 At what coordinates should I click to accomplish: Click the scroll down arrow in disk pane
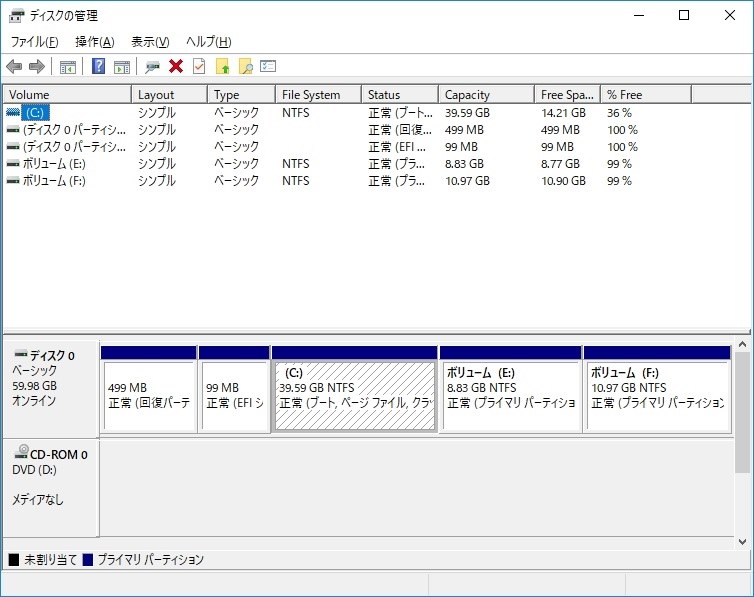742,542
